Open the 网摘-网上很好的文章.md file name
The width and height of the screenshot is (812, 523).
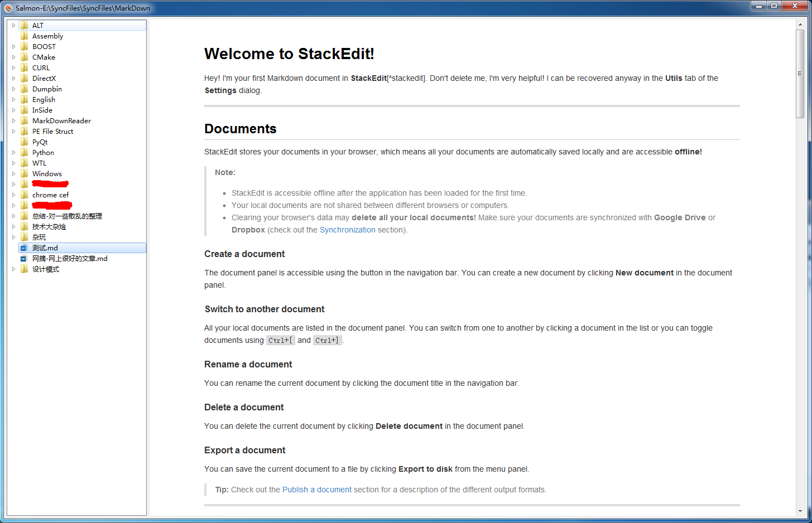70,259
